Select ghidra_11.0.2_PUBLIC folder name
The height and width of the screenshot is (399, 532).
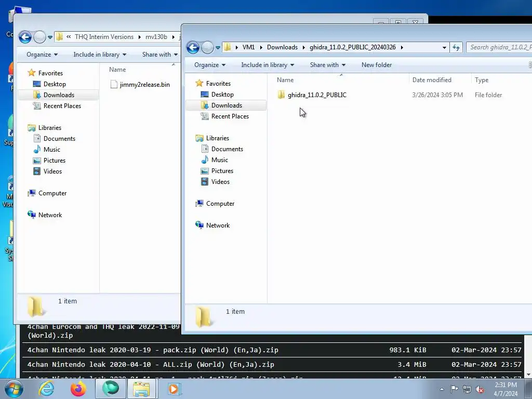tap(317, 95)
